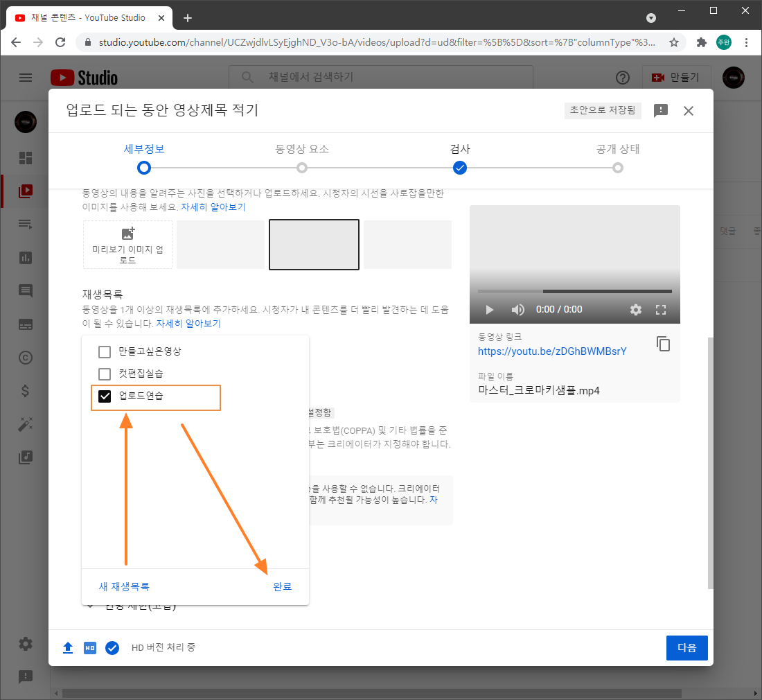Open the account avatar in the Studio header
762x700 pixels.
tap(734, 78)
